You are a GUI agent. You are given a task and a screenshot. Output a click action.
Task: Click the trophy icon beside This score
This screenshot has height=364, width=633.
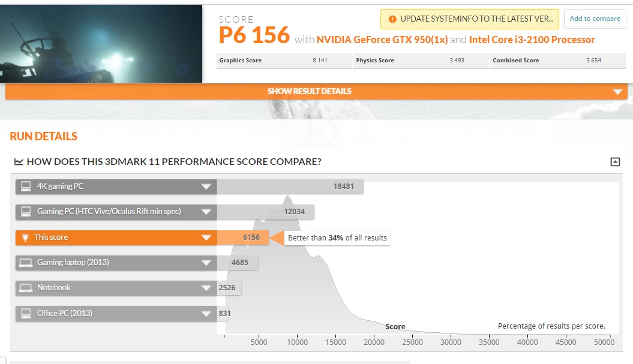click(25, 237)
